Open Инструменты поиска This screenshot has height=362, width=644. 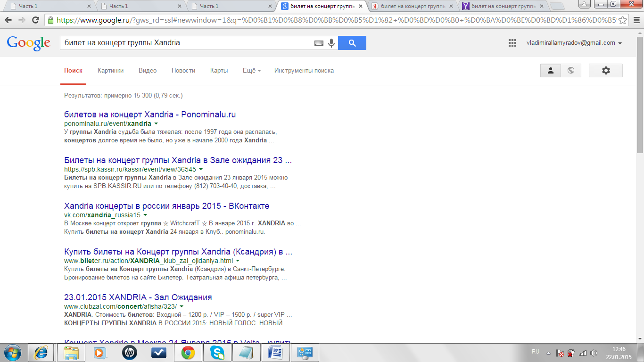click(x=304, y=70)
